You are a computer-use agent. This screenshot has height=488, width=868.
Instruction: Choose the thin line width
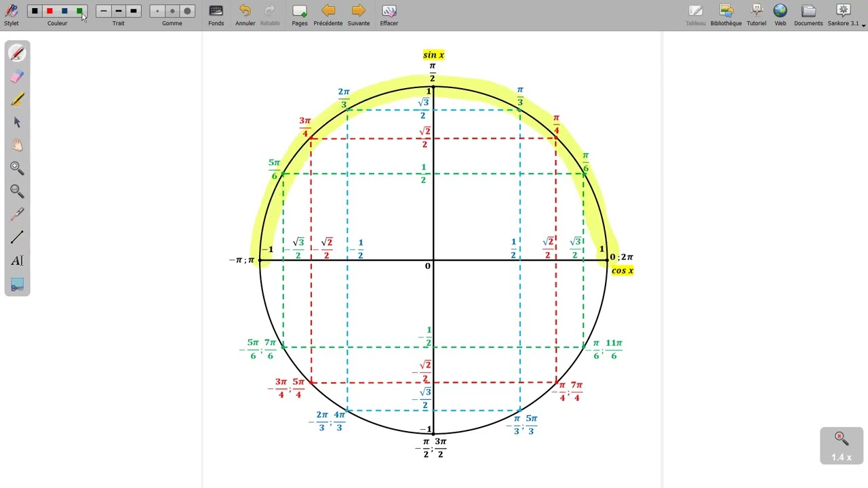[104, 11]
